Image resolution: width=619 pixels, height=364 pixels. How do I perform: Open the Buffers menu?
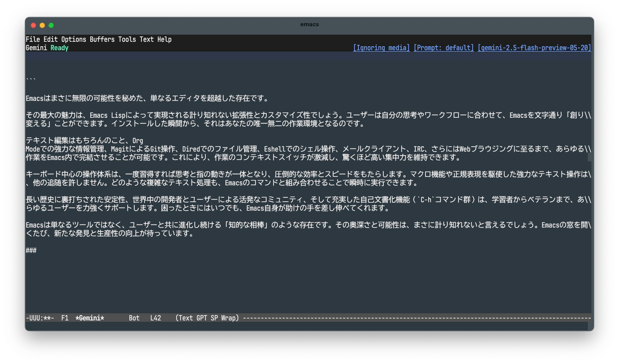coord(102,40)
